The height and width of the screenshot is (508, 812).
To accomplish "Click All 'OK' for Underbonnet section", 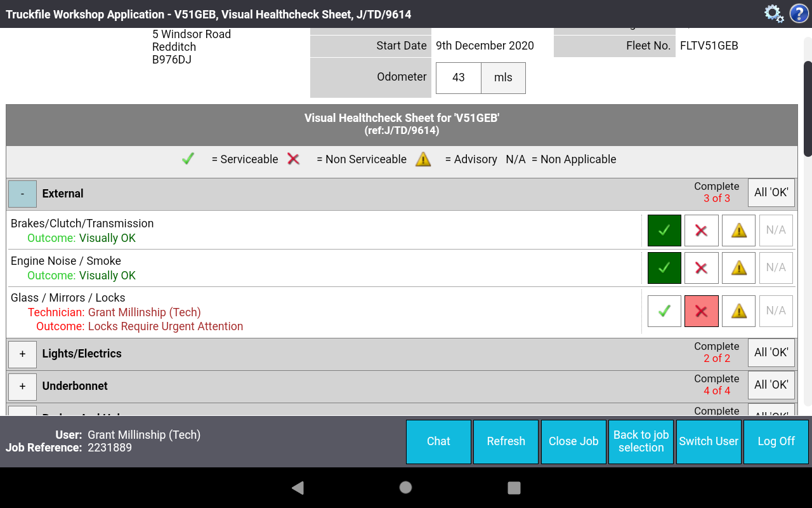I will point(771,385).
